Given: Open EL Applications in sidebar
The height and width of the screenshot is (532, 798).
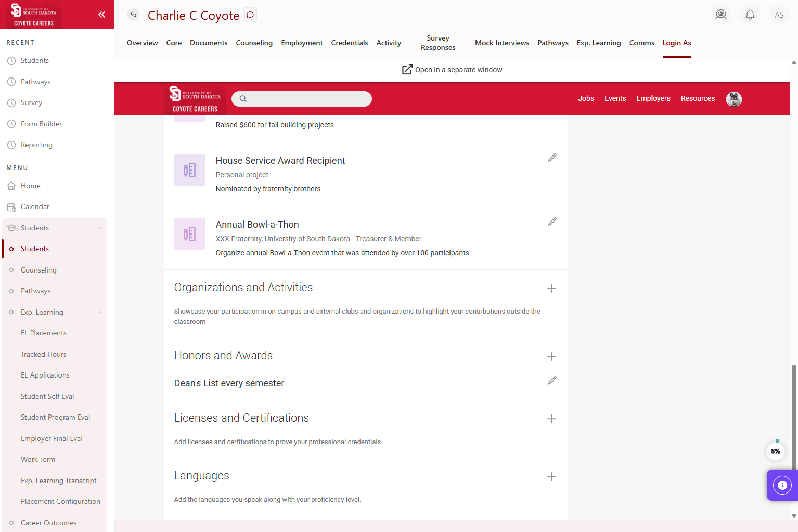Looking at the screenshot, I should pos(45,375).
